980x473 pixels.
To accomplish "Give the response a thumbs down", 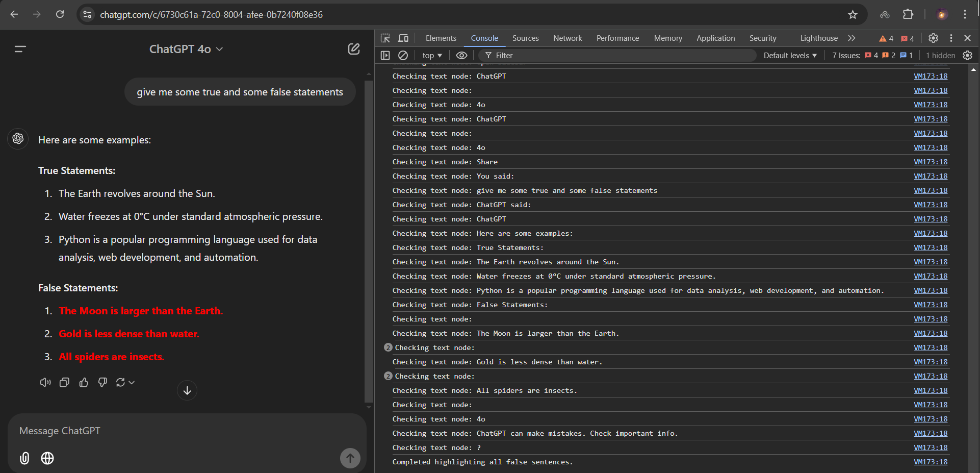I will click(x=102, y=382).
